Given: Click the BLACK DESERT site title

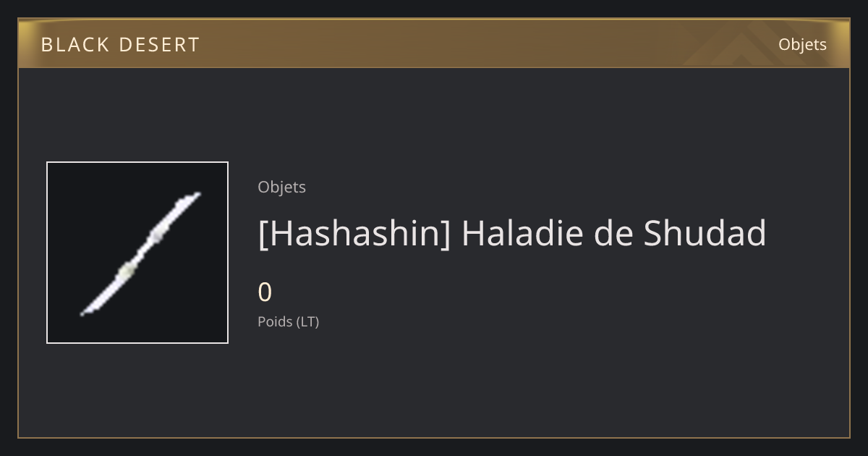Looking at the screenshot, I should click(120, 45).
